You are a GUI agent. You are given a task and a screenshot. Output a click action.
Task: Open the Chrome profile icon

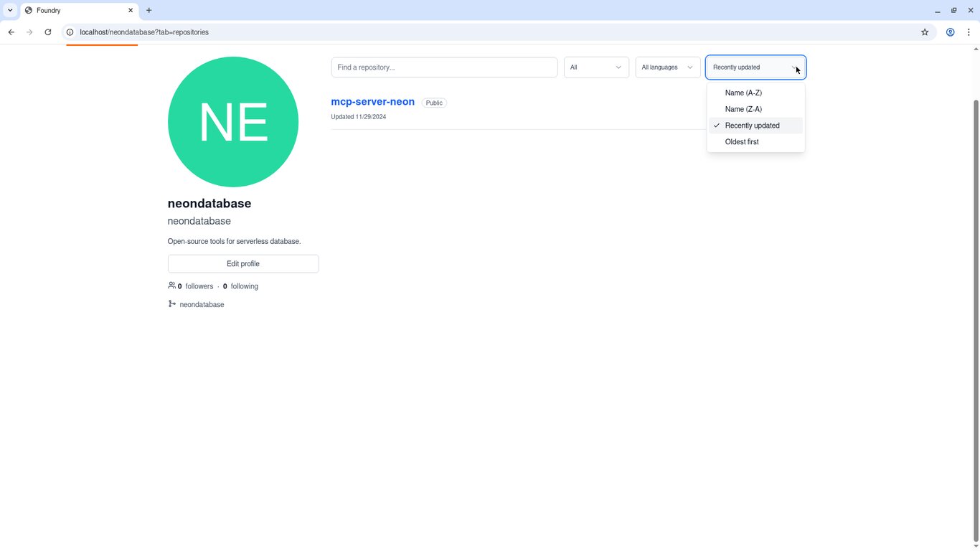(x=950, y=32)
